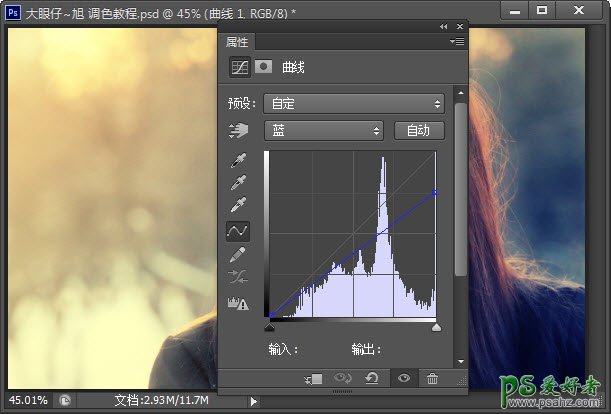Reset curves to adjustment defaults

(x=373, y=379)
